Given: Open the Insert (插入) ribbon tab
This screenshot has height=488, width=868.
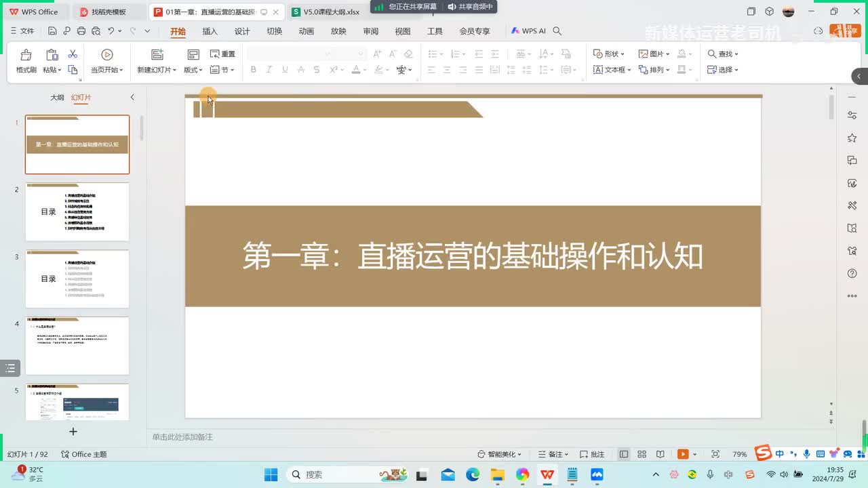Looking at the screenshot, I should point(210,31).
